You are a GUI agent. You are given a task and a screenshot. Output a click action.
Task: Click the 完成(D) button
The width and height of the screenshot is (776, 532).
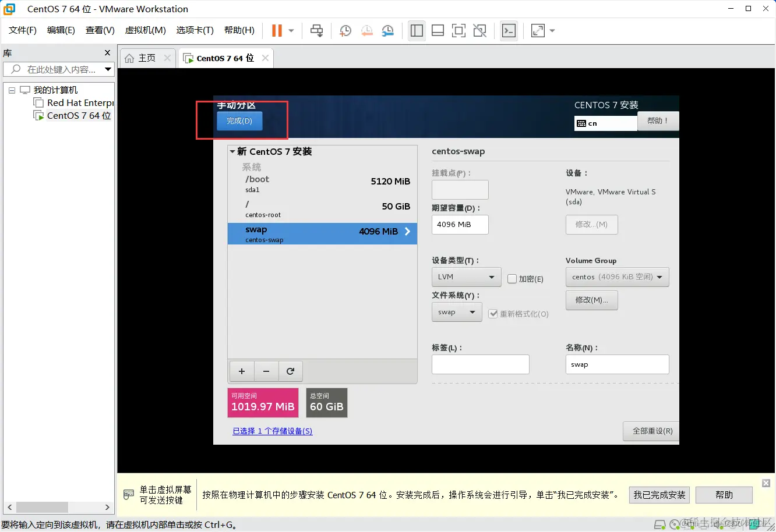coord(239,121)
